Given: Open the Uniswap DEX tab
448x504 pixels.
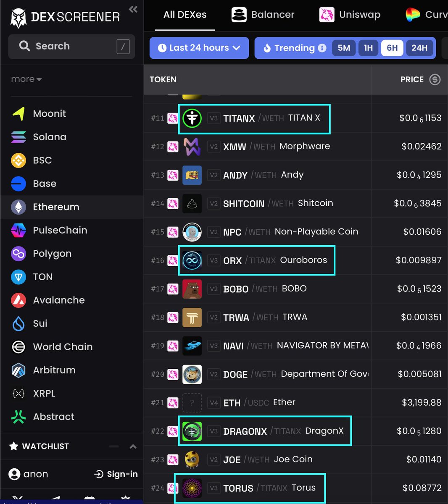Looking at the screenshot, I should tap(350, 14).
